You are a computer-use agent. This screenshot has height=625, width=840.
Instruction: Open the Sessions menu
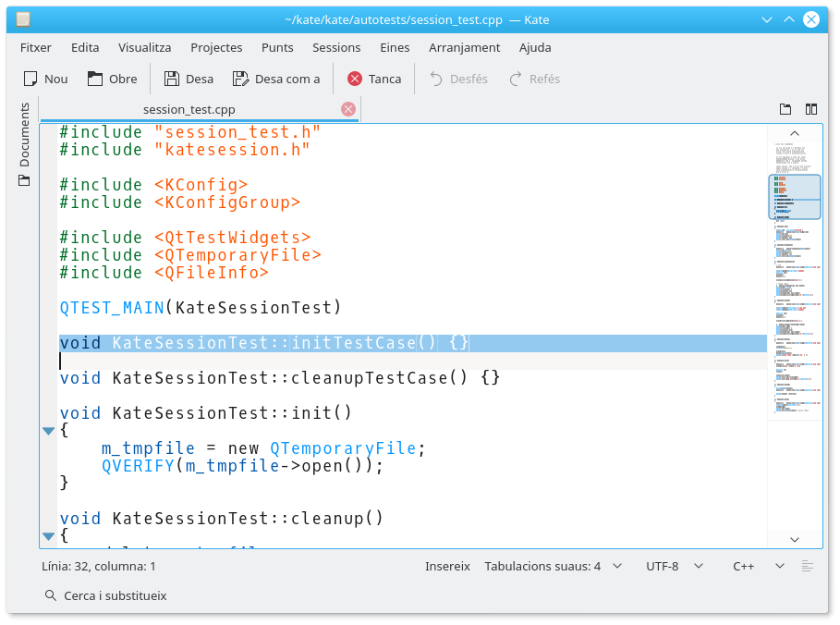[336, 47]
